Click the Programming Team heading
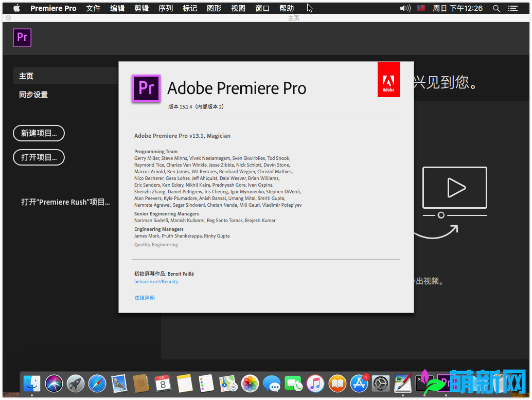Image resolution: width=532 pixels, height=400 pixels. 156,152
